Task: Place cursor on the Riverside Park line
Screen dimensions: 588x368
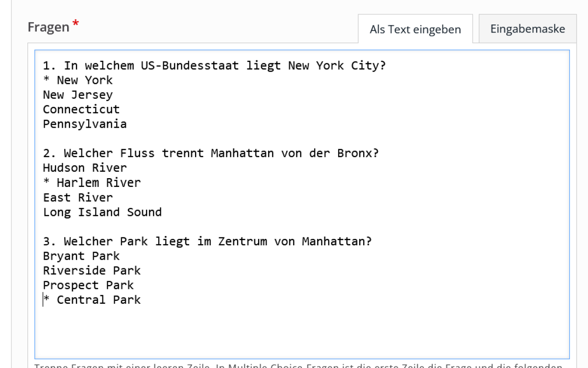Action: (x=92, y=270)
